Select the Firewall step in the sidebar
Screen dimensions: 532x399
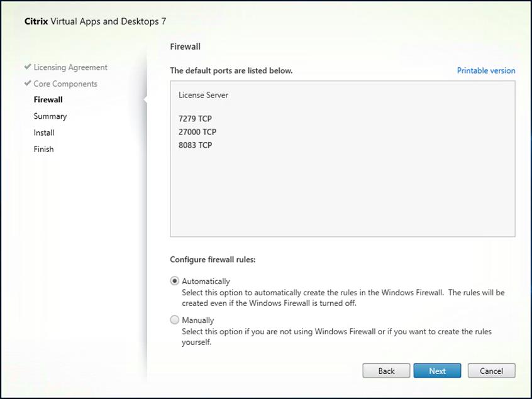click(48, 99)
